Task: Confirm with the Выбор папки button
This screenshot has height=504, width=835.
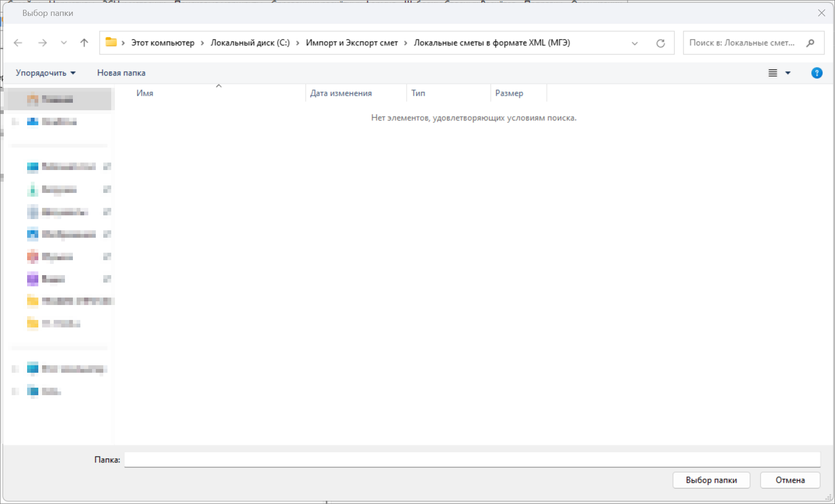Action: (711, 480)
